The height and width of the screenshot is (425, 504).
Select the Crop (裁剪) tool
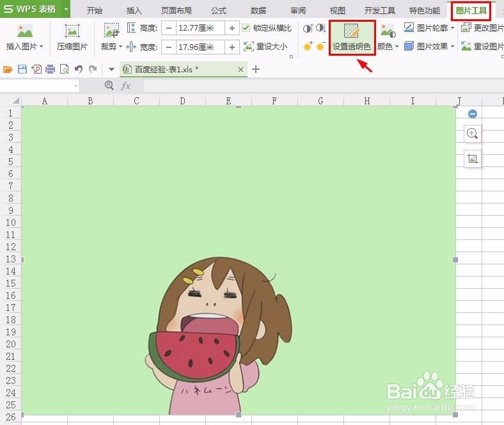coord(111,31)
